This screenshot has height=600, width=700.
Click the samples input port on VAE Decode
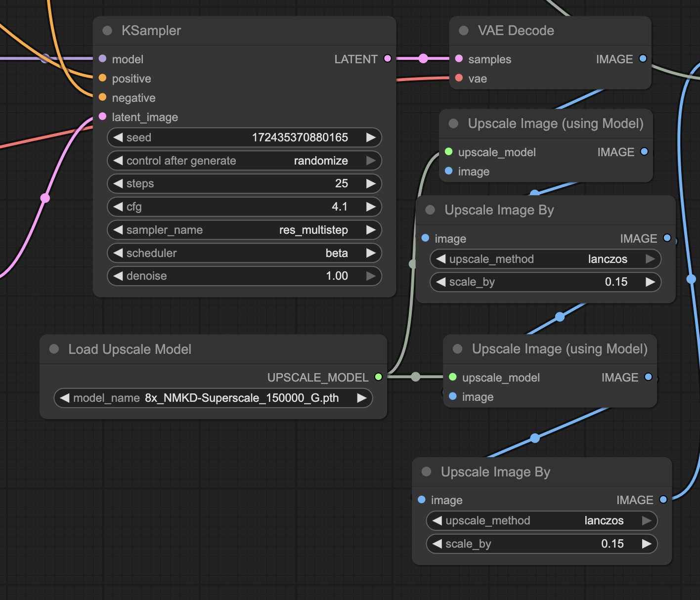click(459, 59)
